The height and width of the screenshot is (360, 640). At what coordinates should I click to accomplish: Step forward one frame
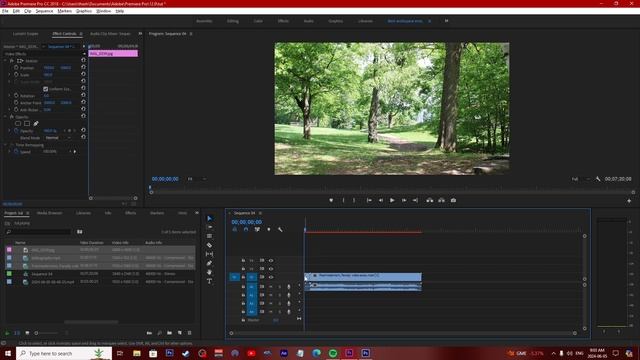point(404,200)
